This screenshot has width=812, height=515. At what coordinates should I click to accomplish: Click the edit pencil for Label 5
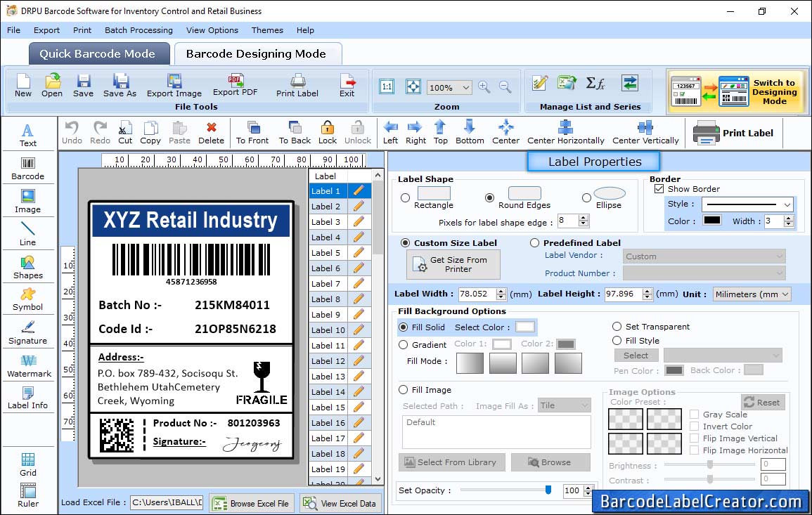(x=359, y=253)
